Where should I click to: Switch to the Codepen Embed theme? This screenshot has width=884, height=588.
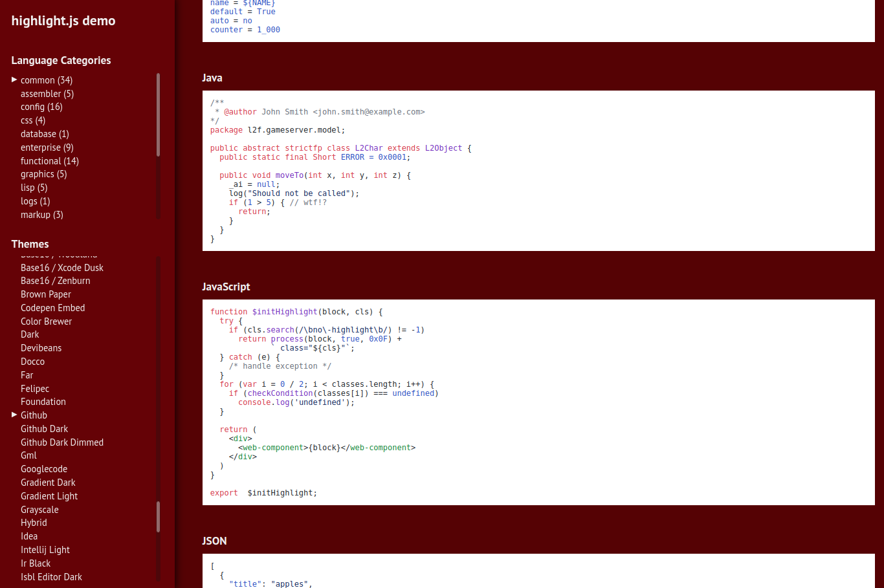tap(52, 308)
